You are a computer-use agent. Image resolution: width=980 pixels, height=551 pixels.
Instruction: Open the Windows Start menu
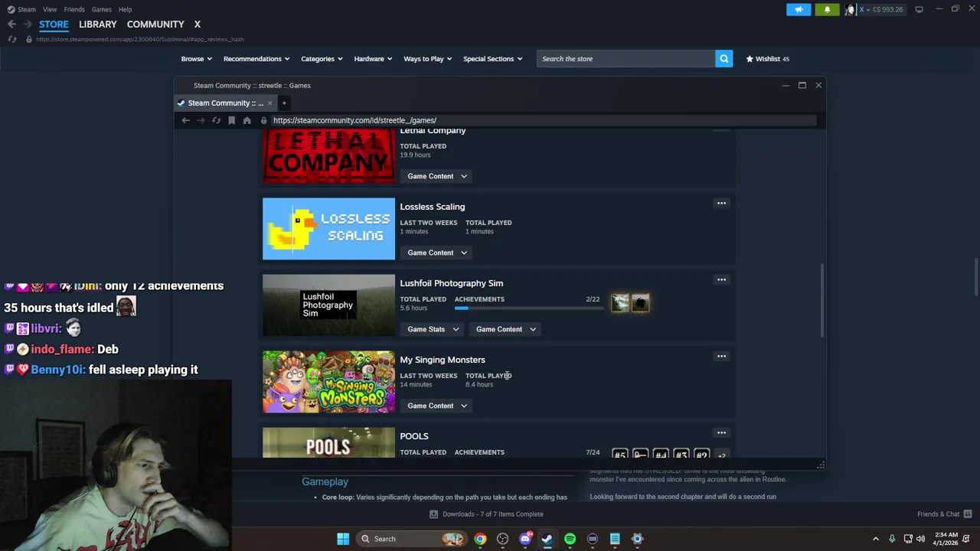pos(343,539)
